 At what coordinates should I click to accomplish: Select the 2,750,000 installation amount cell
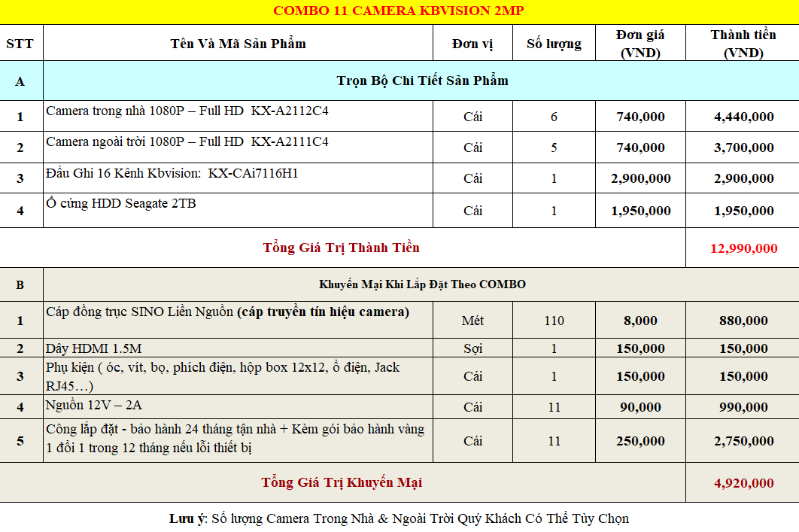tap(743, 441)
